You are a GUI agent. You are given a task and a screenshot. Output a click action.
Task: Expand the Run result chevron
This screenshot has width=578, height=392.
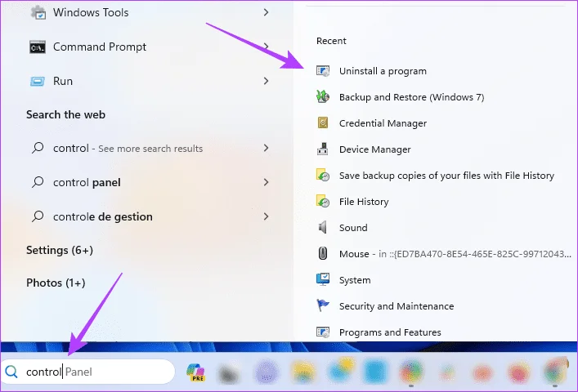click(267, 81)
